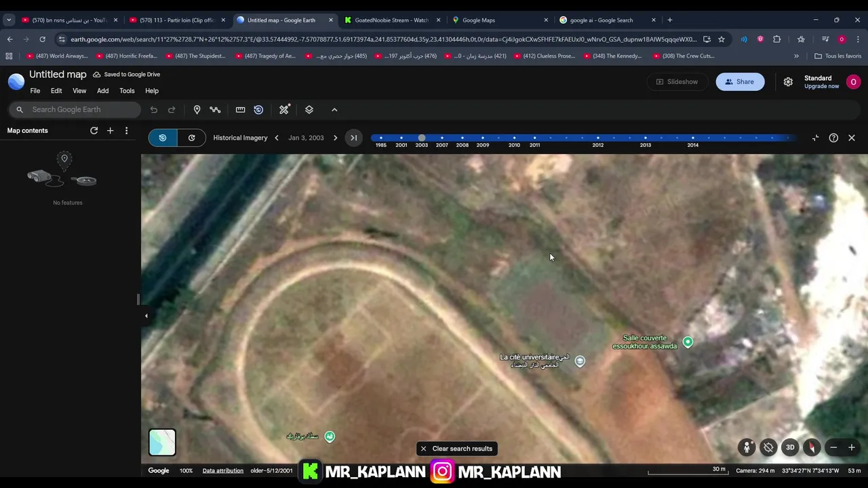Bookmark this page with the star icon
The image size is (868, 488).
click(x=722, y=39)
